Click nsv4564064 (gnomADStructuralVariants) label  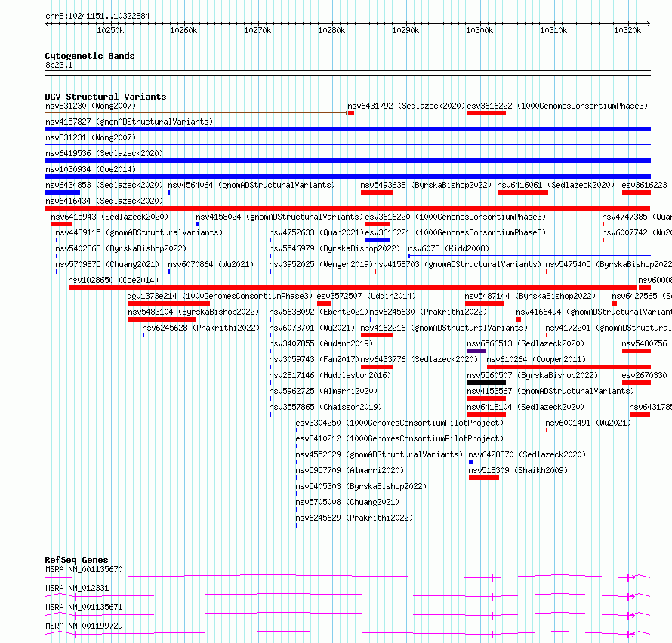251,185
